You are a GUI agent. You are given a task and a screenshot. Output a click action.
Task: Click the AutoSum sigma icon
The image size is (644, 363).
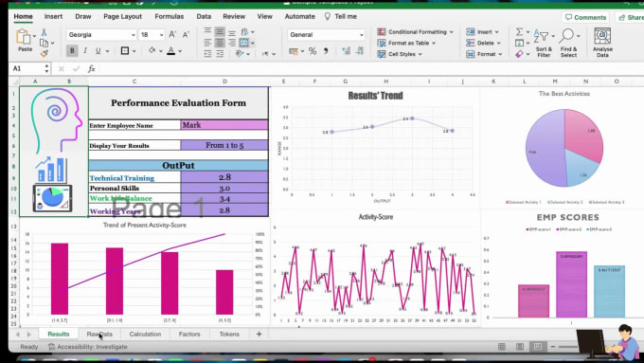[519, 31]
